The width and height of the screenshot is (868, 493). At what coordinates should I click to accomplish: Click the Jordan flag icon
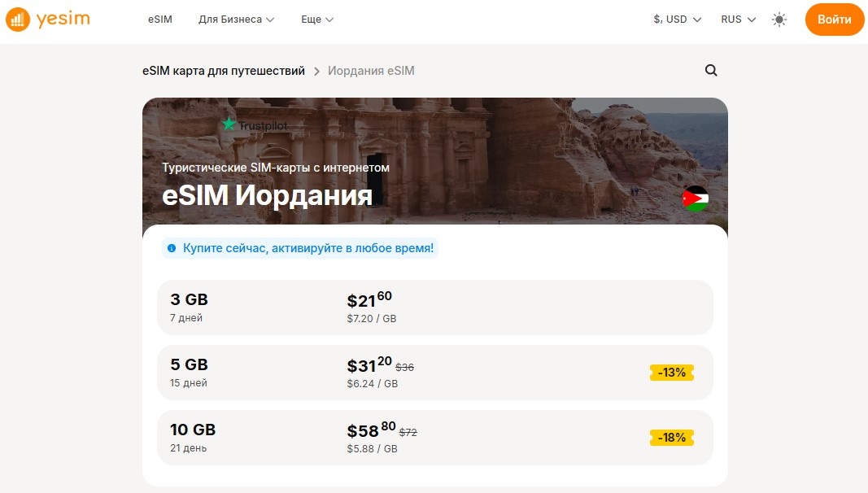pyautogui.click(x=694, y=197)
